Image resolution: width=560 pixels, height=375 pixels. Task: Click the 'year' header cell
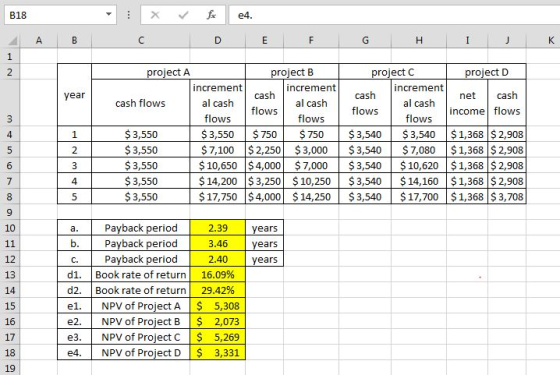click(x=74, y=95)
